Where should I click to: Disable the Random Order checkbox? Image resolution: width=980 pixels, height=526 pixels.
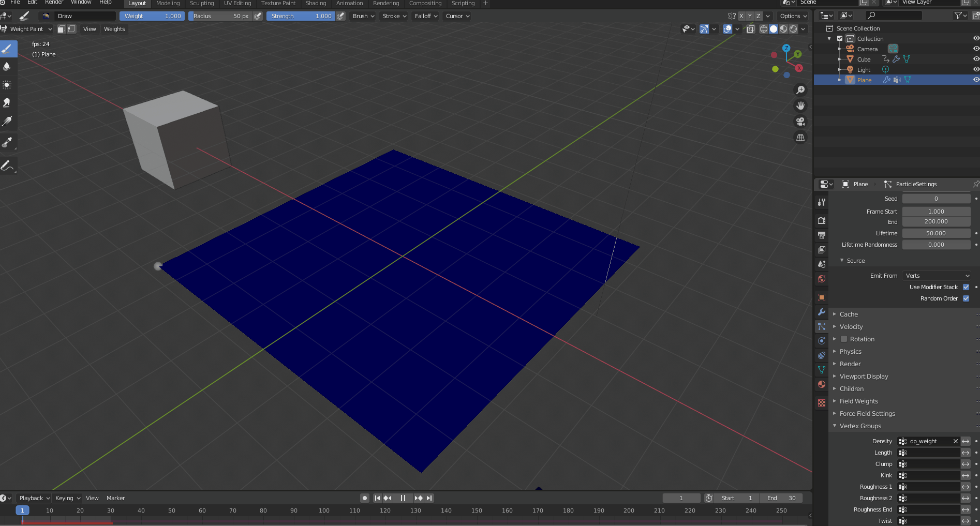(x=966, y=298)
